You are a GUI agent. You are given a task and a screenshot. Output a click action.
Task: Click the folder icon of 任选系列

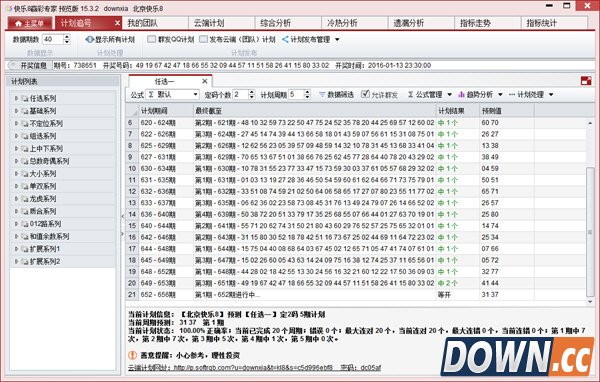[x=25, y=98]
